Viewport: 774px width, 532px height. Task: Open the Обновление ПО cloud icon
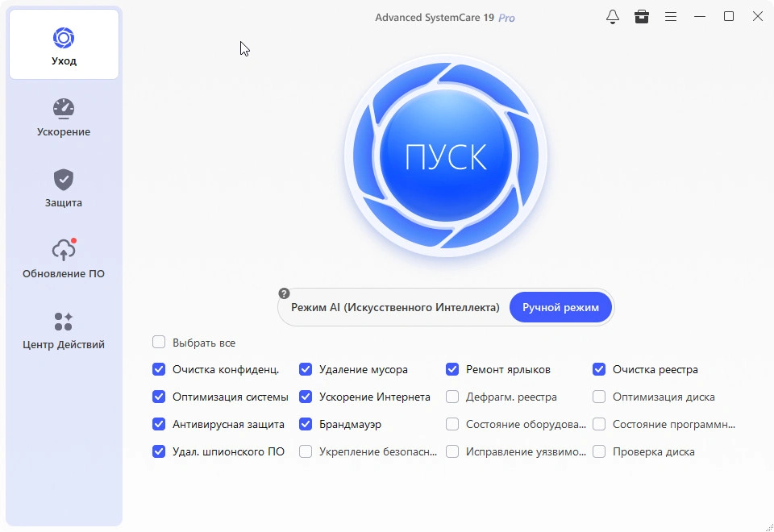pos(64,251)
